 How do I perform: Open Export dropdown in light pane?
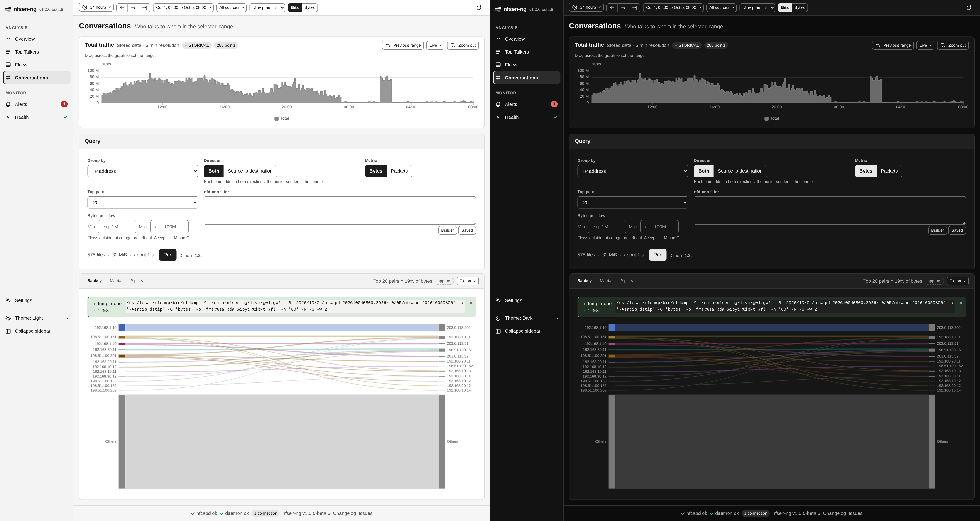pos(468,281)
